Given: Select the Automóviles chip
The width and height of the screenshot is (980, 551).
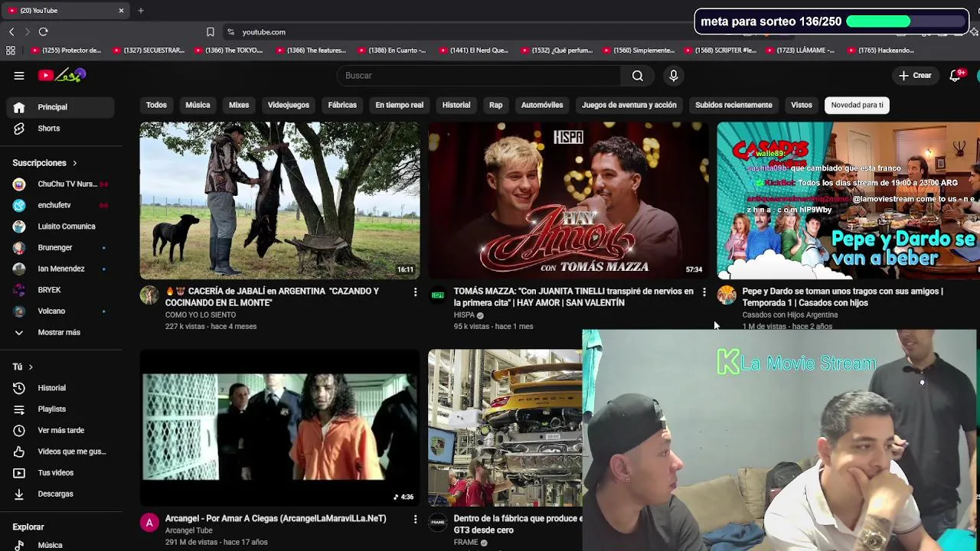Looking at the screenshot, I should pyautogui.click(x=542, y=105).
